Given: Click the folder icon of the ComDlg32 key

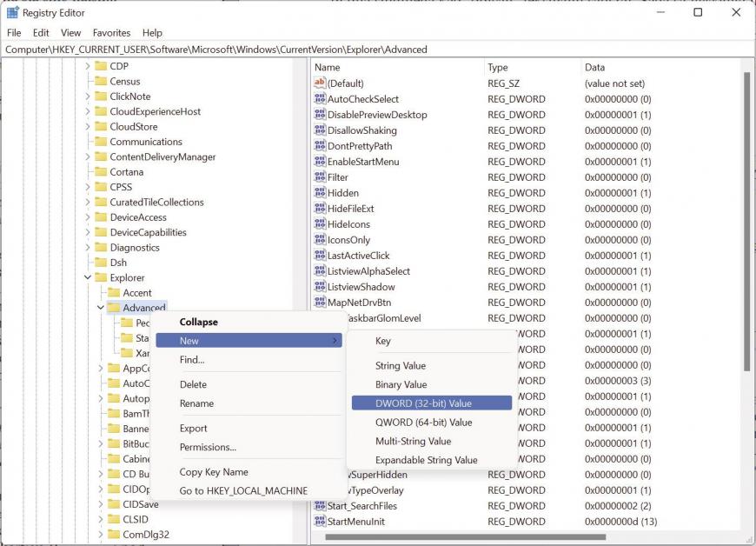Looking at the screenshot, I should pyautogui.click(x=114, y=535).
